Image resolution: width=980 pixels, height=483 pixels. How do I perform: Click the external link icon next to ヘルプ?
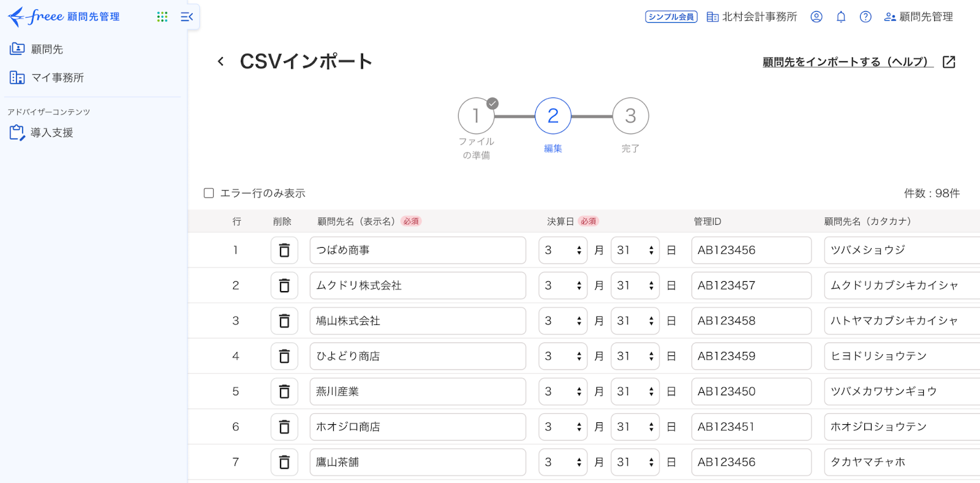click(949, 62)
